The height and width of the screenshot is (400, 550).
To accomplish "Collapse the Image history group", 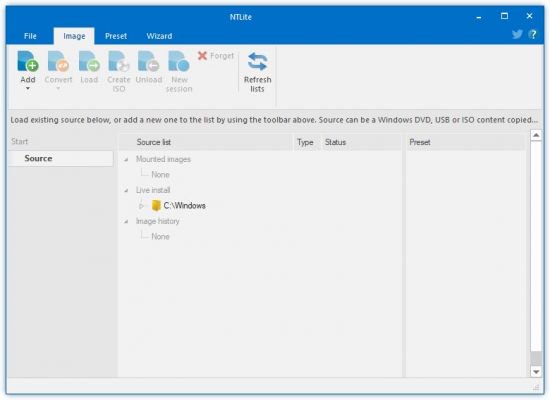I will [x=126, y=221].
